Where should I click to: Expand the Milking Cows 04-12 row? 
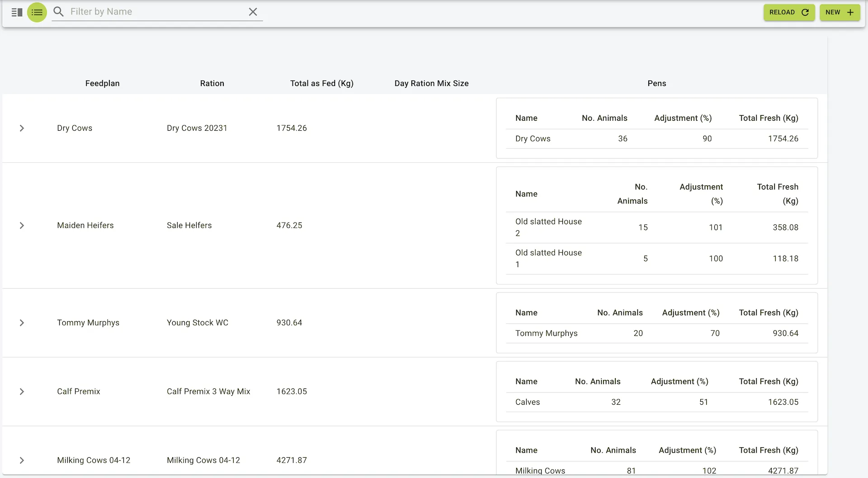[x=22, y=460]
